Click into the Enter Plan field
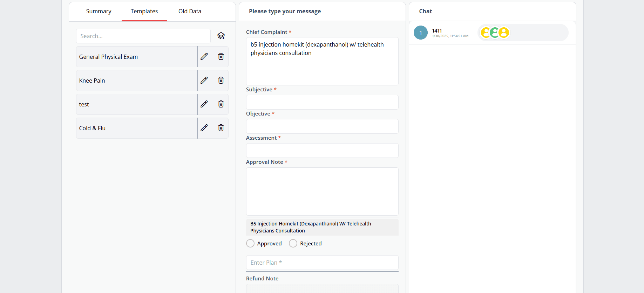Screen dimensions: 644x293 click(x=322, y=263)
